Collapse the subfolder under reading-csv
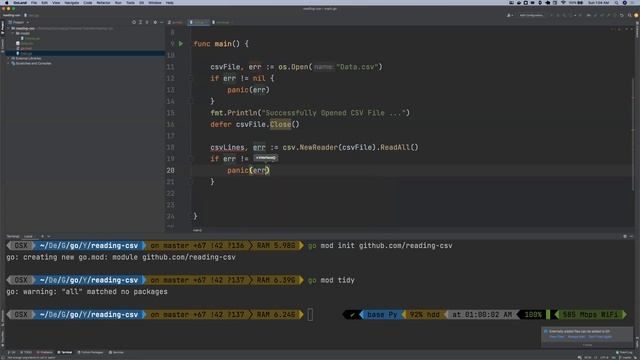Viewport: 640px width, 360px height. [x=13, y=33]
